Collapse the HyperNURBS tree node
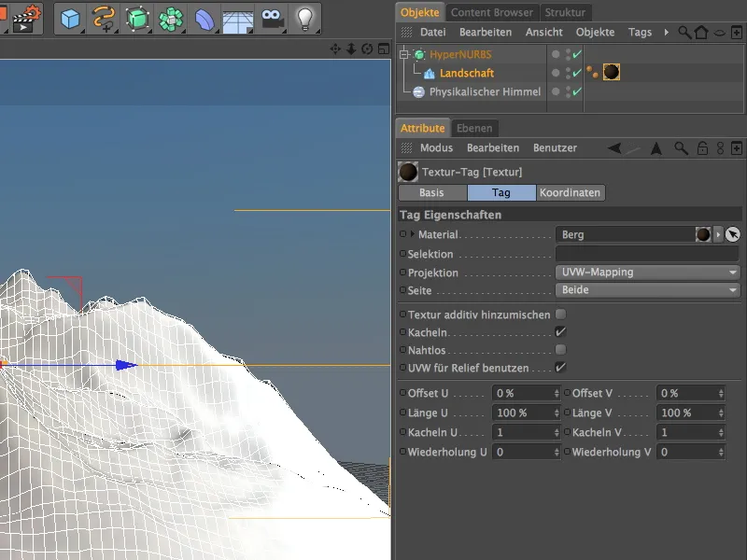Viewport: 747px width, 560px height. click(x=404, y=54)
